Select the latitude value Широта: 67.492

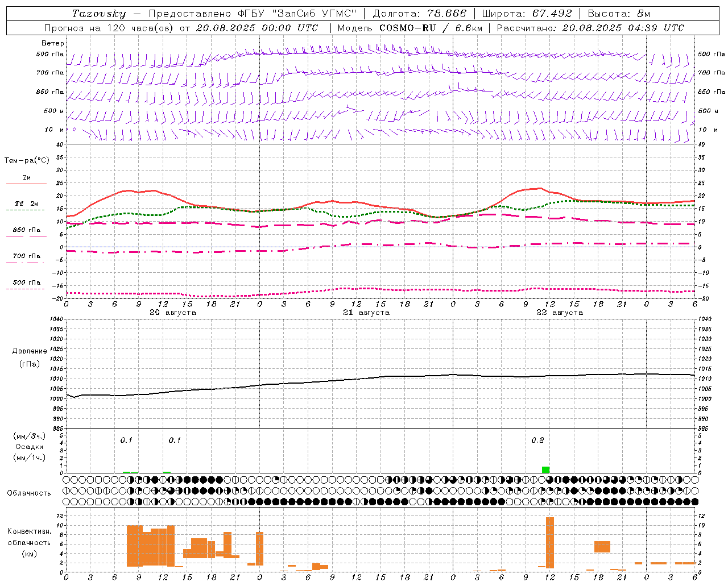click(x=527, y=14)
